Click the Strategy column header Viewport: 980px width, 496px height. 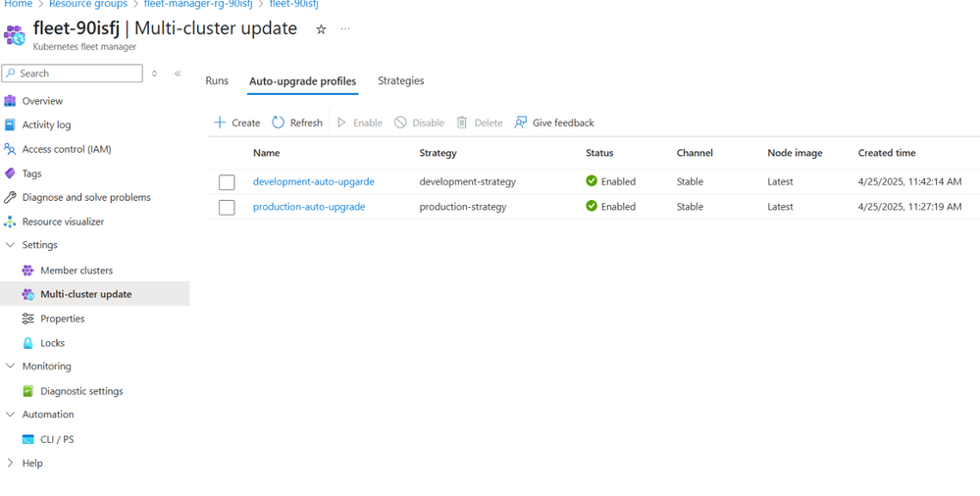[x=438, y=153]
